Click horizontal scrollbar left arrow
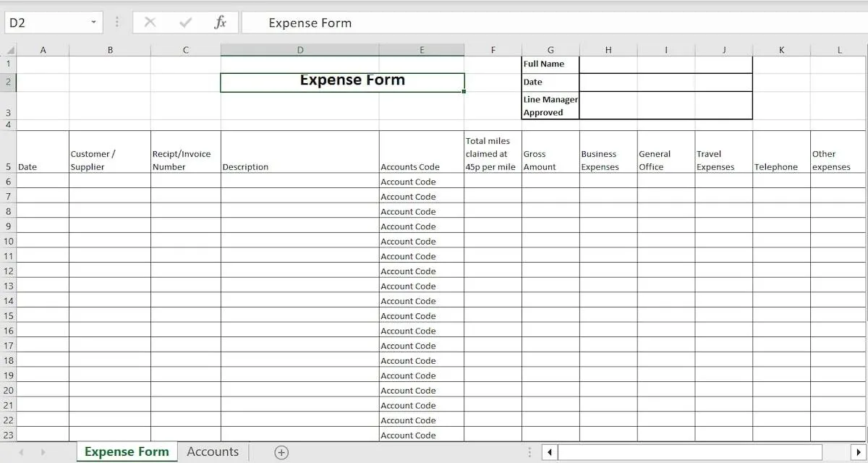 coord(550,452)
